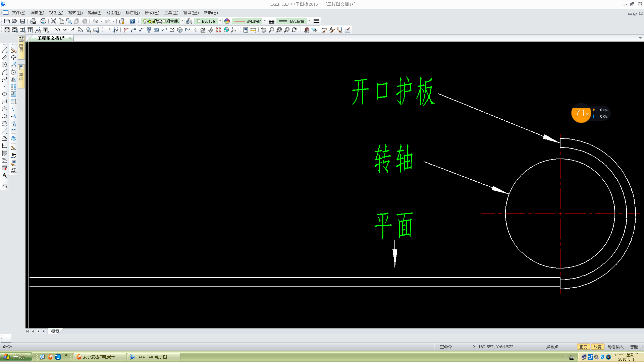Open the 特性 properties side tab
644x362 pixels.
(x=21, y=76)
